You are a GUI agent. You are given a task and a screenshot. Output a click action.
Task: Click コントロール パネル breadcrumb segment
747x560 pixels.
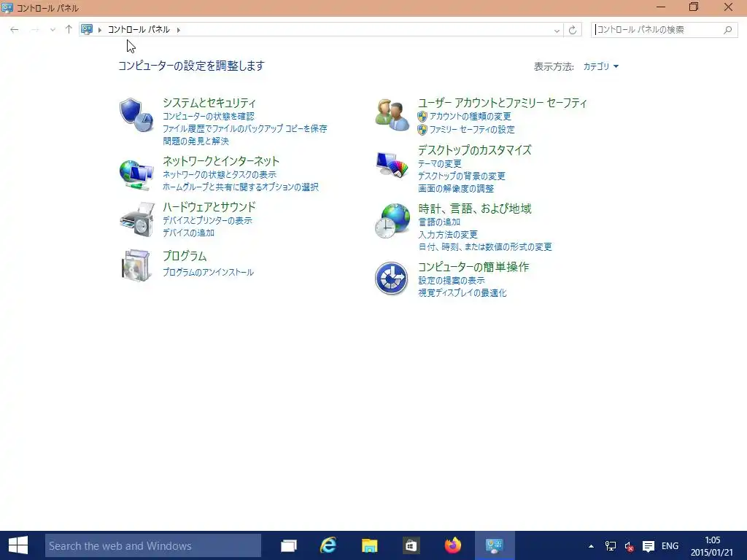(x=139, y=29)
